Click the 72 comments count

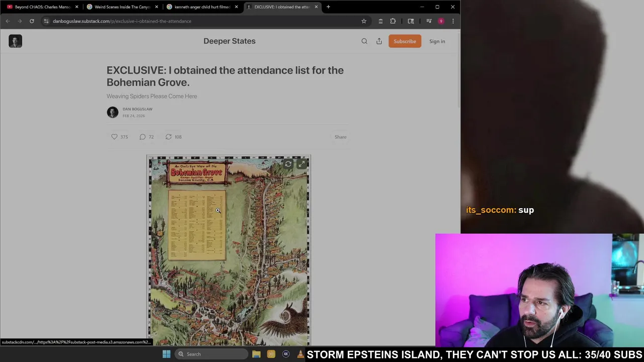pyautogui.click(x=151, y=137)
